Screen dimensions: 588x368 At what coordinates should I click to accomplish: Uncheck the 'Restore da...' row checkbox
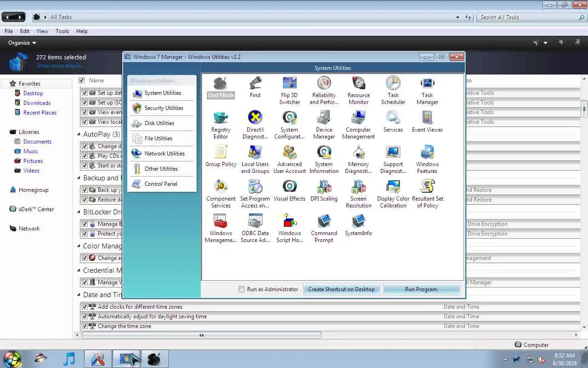click(x=85, y=200)
